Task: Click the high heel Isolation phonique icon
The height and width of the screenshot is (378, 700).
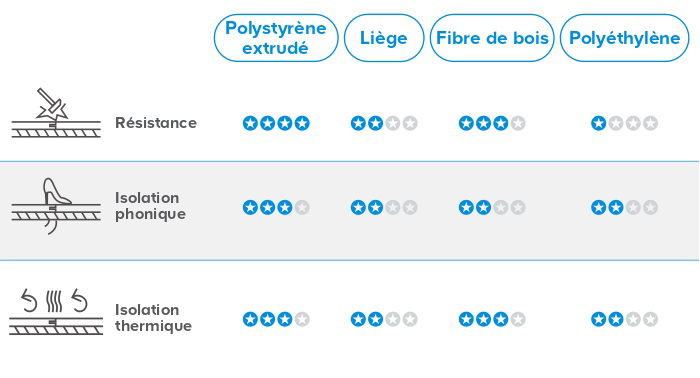Action: click(56, 206)
